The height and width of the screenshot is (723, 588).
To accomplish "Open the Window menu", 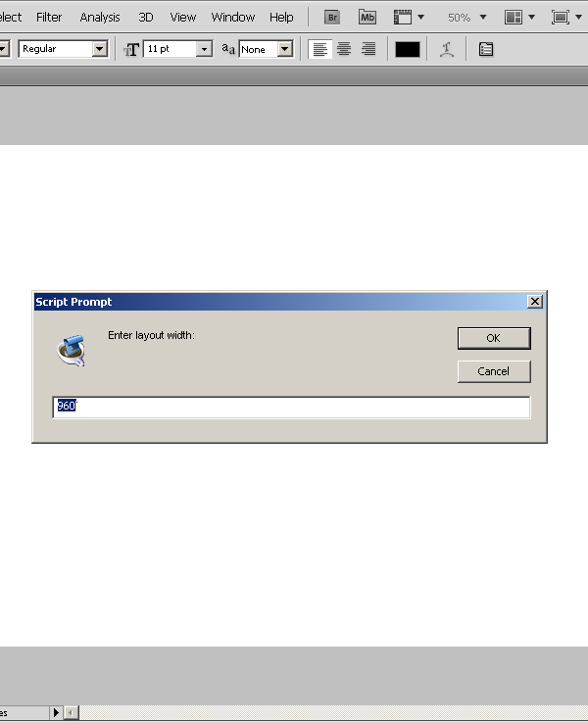I will coord(233,18).
